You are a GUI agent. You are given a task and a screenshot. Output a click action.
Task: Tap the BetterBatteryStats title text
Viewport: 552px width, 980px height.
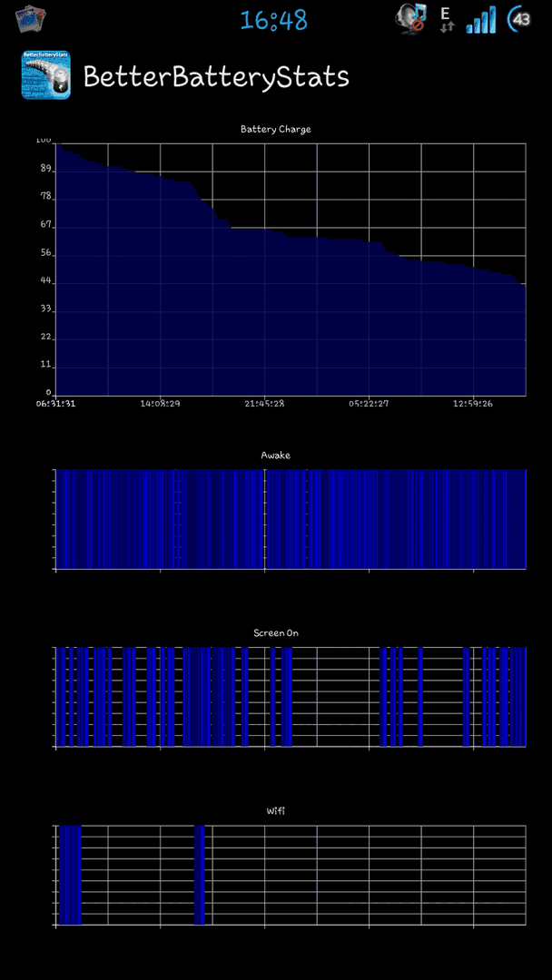click(216, 77)
